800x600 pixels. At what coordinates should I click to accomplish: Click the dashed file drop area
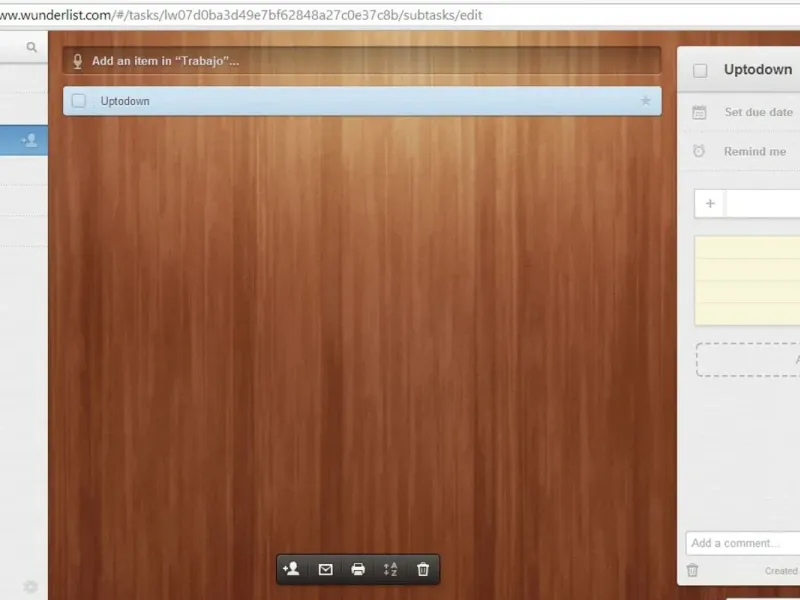point(748,360)
